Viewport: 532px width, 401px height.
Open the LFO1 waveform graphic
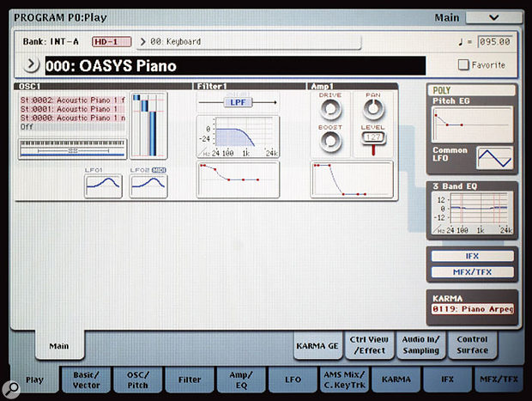click(103, 185)
